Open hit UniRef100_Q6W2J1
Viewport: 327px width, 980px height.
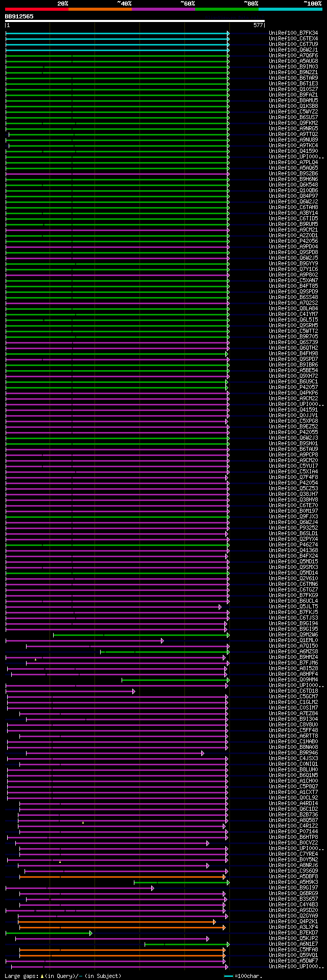(293, 50)
